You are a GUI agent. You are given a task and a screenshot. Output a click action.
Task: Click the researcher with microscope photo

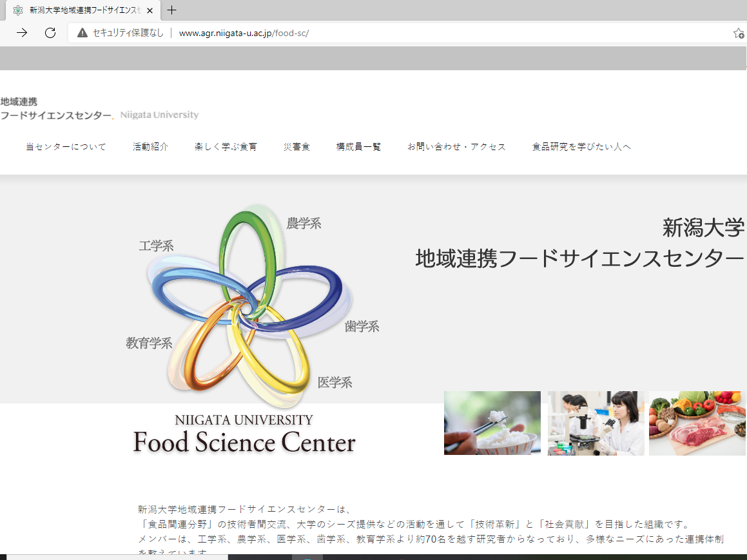coord(596,423)
